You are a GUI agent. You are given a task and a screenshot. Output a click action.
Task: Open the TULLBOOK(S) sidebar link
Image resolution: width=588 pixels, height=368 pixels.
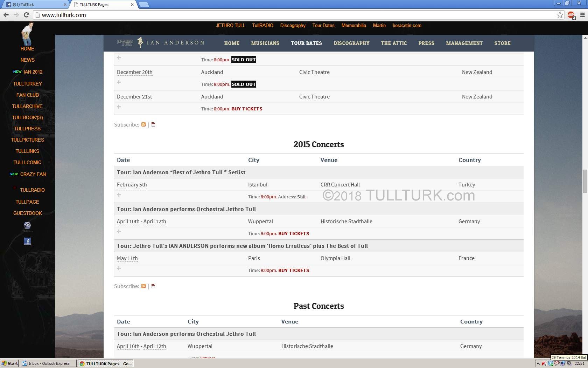click(x=27, y=117)
